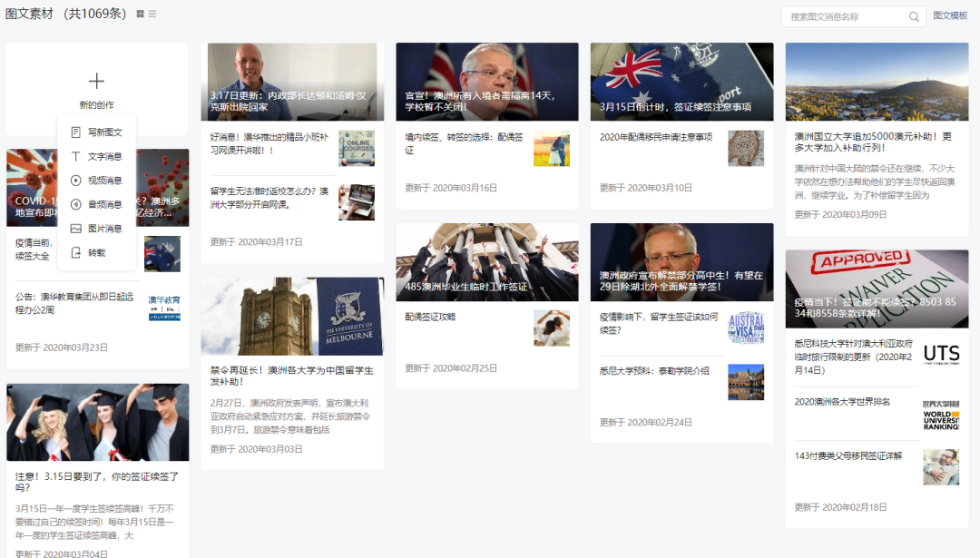The height and width of the screenshot is (558, 980).
Task: Click the 转载 repost icon
Action: [x=75, y=252]
